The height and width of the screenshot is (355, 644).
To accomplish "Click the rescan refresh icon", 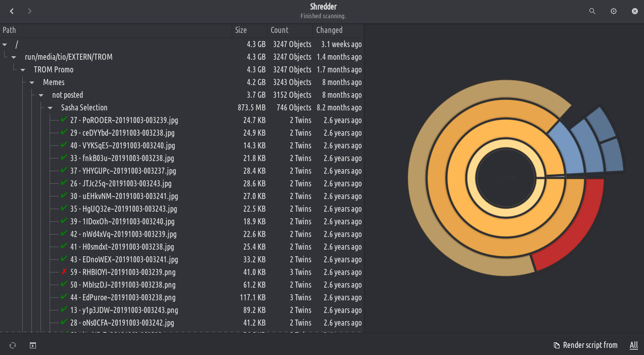I will 13,345.
